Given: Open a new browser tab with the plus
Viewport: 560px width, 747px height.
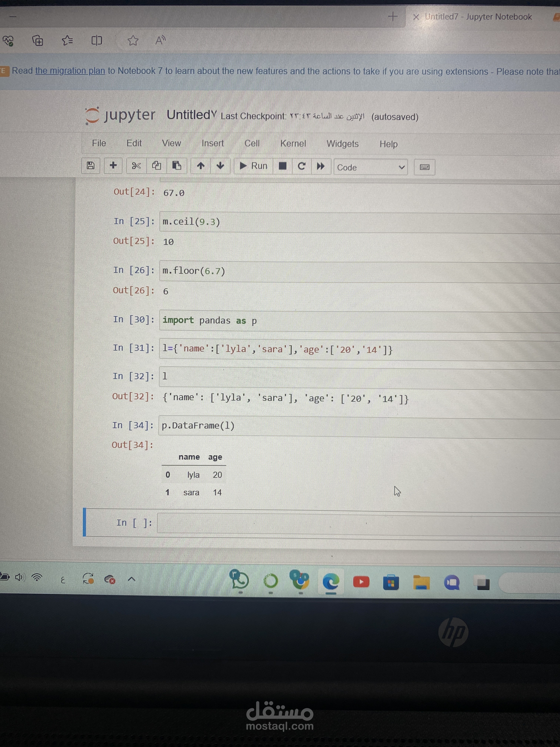Looking at the screenshot, I should pyautogui.click(x=392, y=16).
